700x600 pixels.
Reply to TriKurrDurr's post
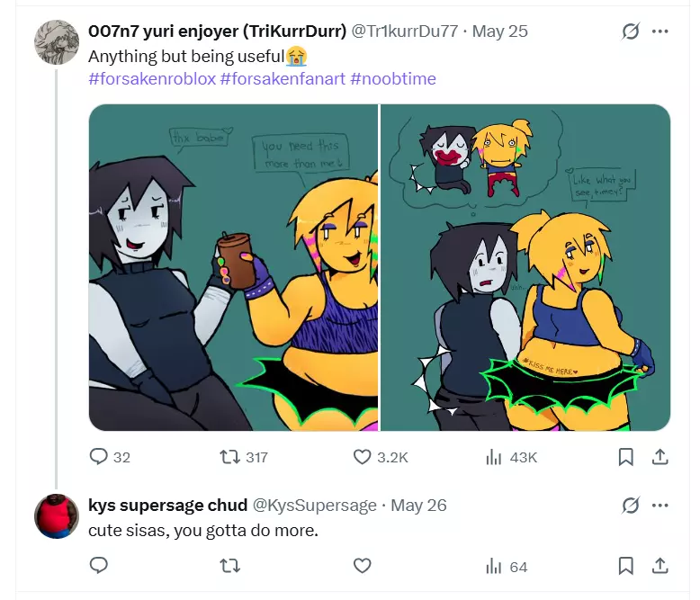(99, 457)
